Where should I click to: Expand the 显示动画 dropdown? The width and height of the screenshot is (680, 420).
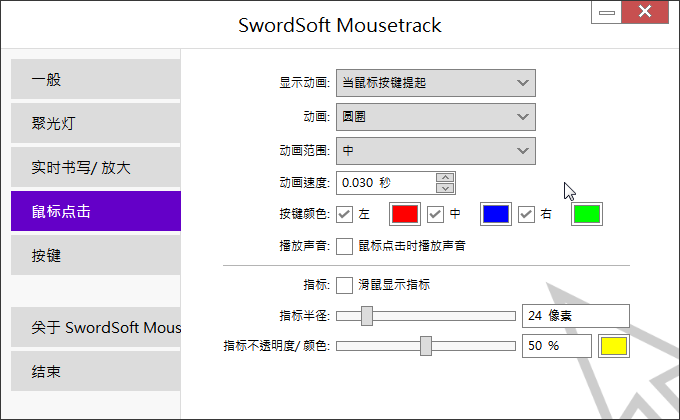pyautogui.click(x=436, y=83)
